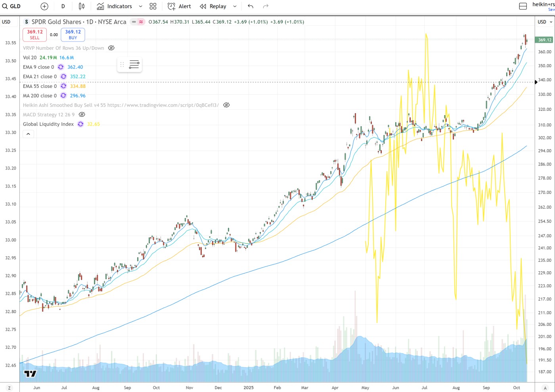The image size is (555, 392).
Task: Show the hidden VRVP indicator
Action: [x=111, y=48]
